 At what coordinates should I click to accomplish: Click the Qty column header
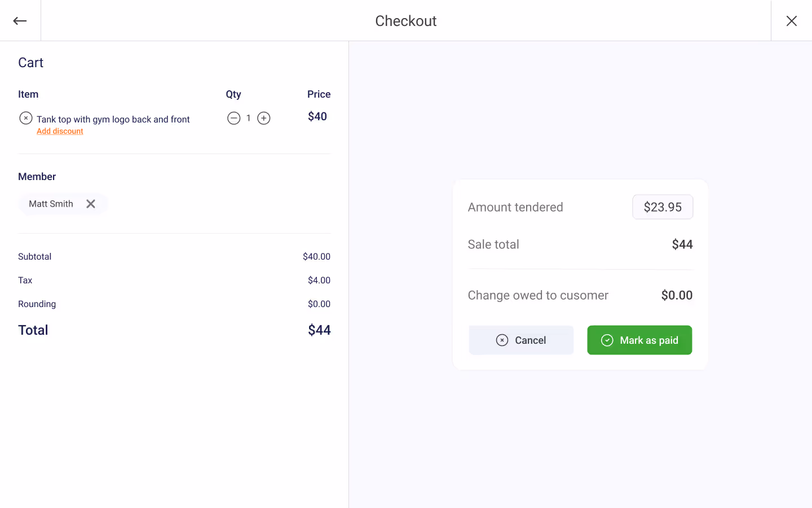(x=233, y=94)
